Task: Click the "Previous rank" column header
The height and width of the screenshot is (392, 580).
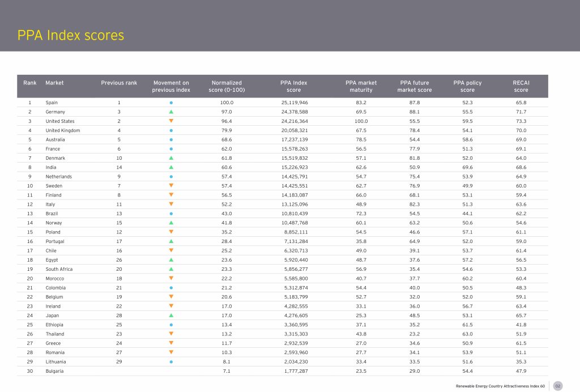Action: 119,83
